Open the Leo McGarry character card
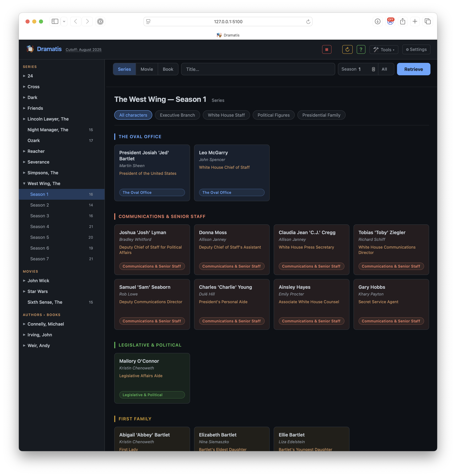Screen dimensions: 456x476 point(232,173)
